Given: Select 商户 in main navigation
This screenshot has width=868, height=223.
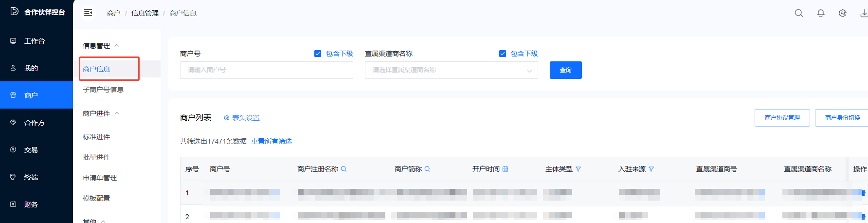Looking at the screenshot, I should click(x=36, y=95).
